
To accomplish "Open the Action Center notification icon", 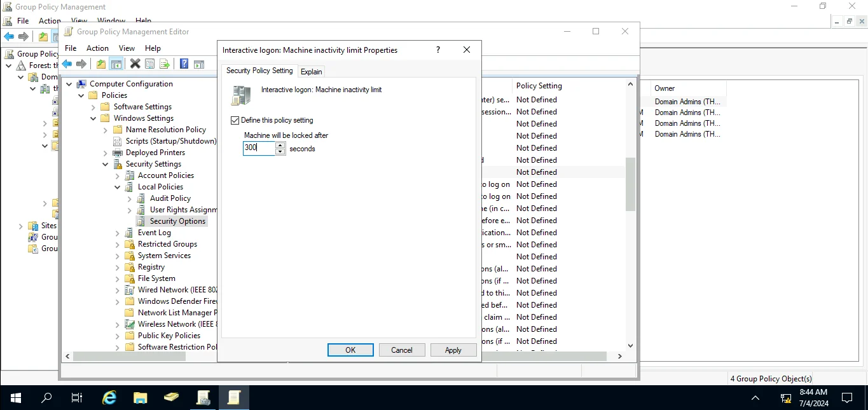I will [x=847, y=398].
